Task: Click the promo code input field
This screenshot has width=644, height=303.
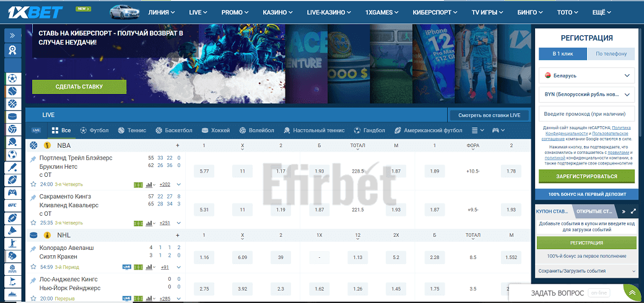Action: [x=586, y=114]
